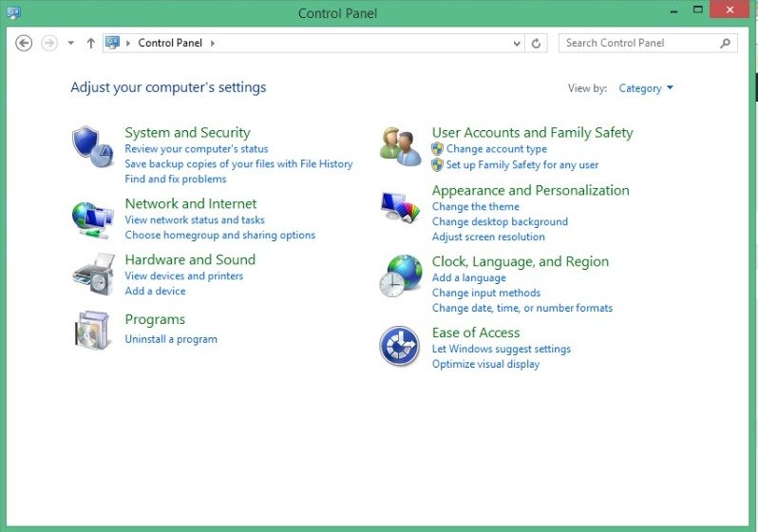Screen dimensions: 758x532
Task: Click Find and fix problems
Action: click(176, 179)
